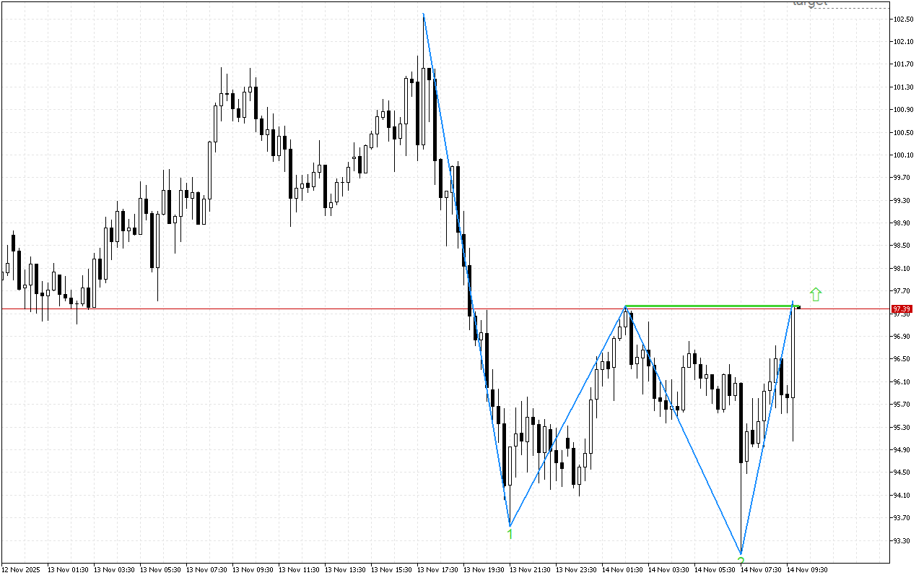Select the gray "target" text label
The image size is (924, 578).
pyautogui.click(x=809, y=4)
